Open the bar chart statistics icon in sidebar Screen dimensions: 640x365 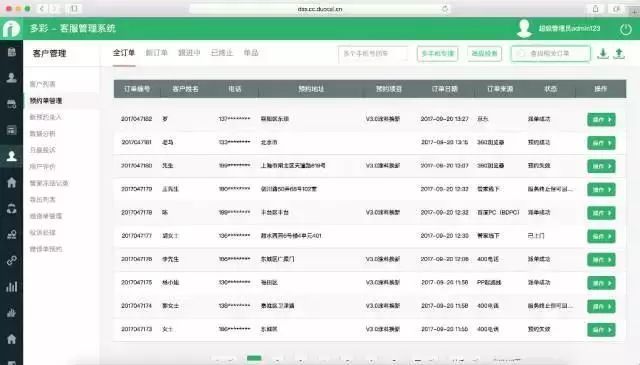pyautogui.click(x=11, y=287)
